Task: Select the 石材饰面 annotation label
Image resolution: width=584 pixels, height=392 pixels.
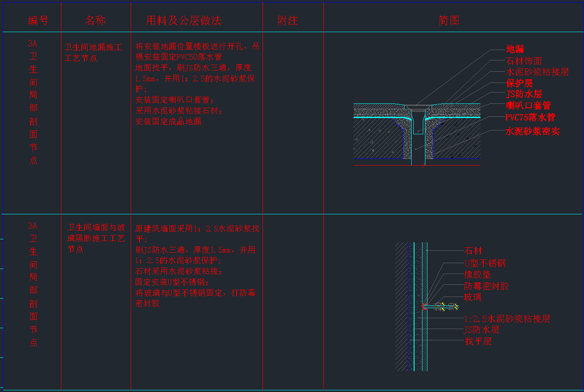Action: point(524,61)
